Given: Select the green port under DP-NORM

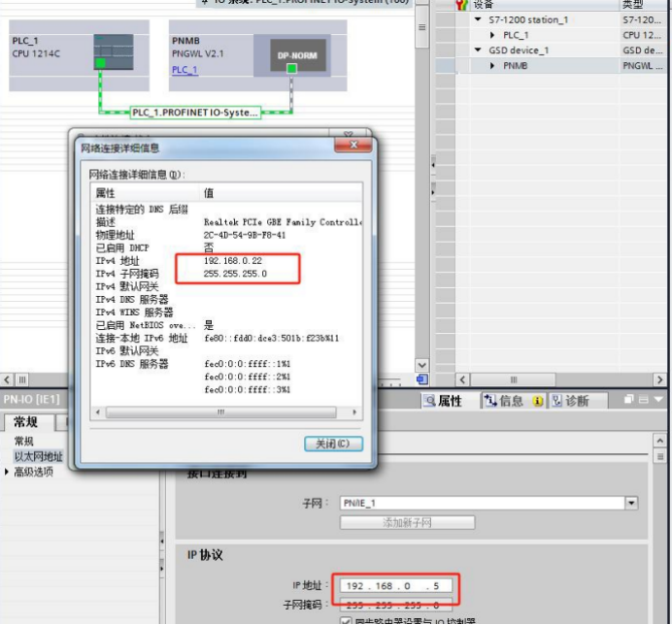Looking at the screenshot, I should [292, 68].
